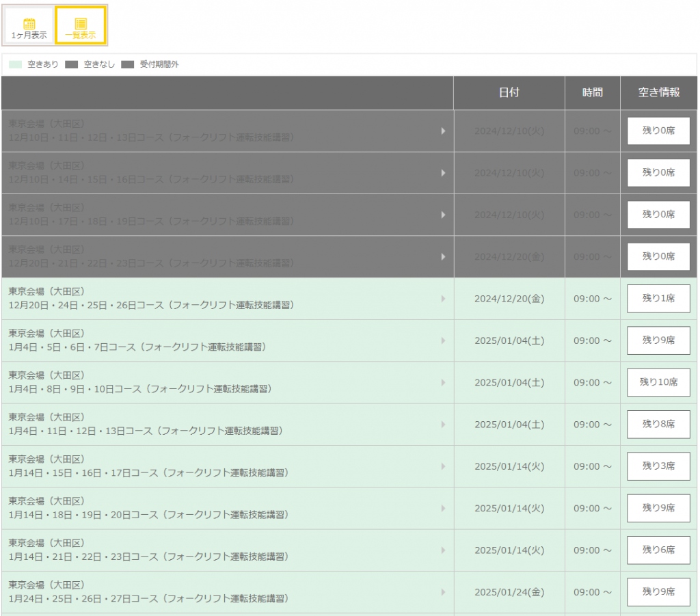Expand arrow for 12月20日・24日・25日・26日 course
The width and height of the screenshot is (700, 616).
pos(443,299)
